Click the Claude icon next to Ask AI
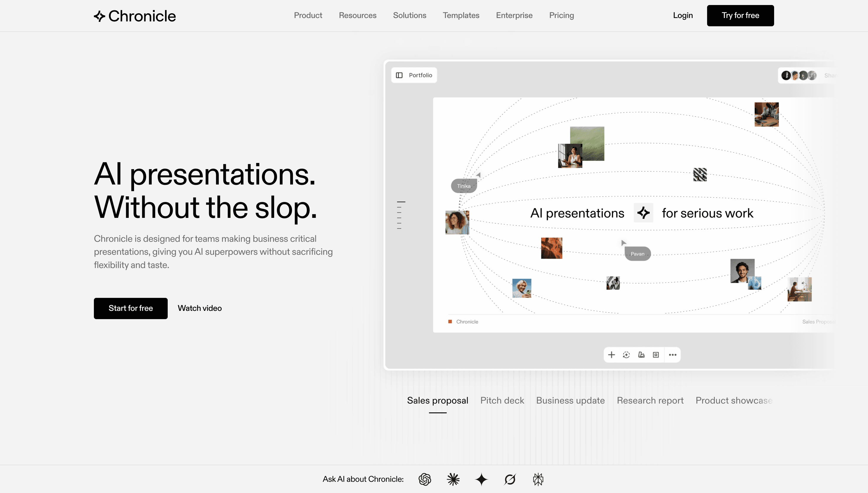The image size is (868, 493). 453,479
